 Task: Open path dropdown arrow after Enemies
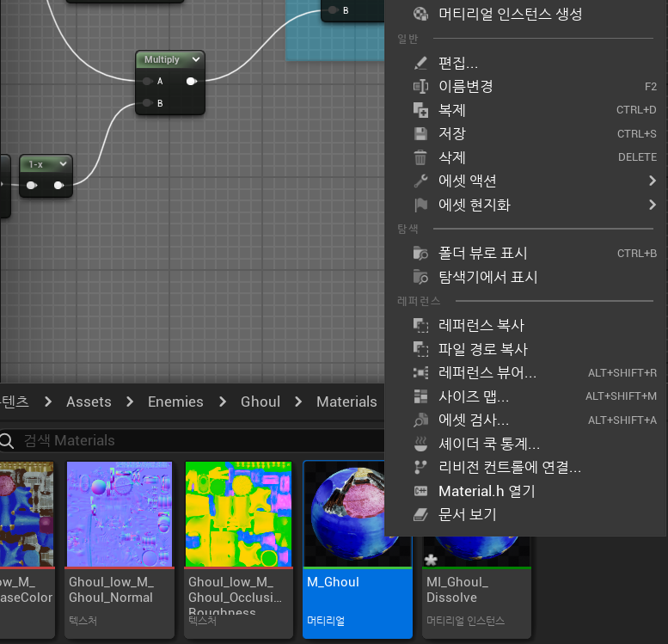[x=222, y=402]
